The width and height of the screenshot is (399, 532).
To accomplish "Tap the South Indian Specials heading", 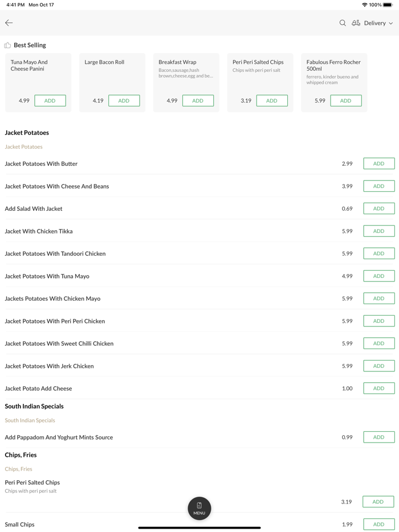I will [34, 406].
